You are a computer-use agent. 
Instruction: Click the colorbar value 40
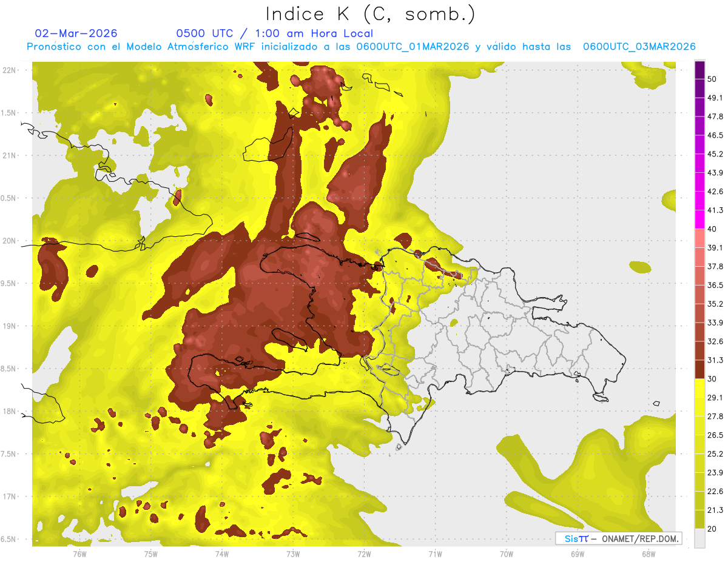[712, 229]
